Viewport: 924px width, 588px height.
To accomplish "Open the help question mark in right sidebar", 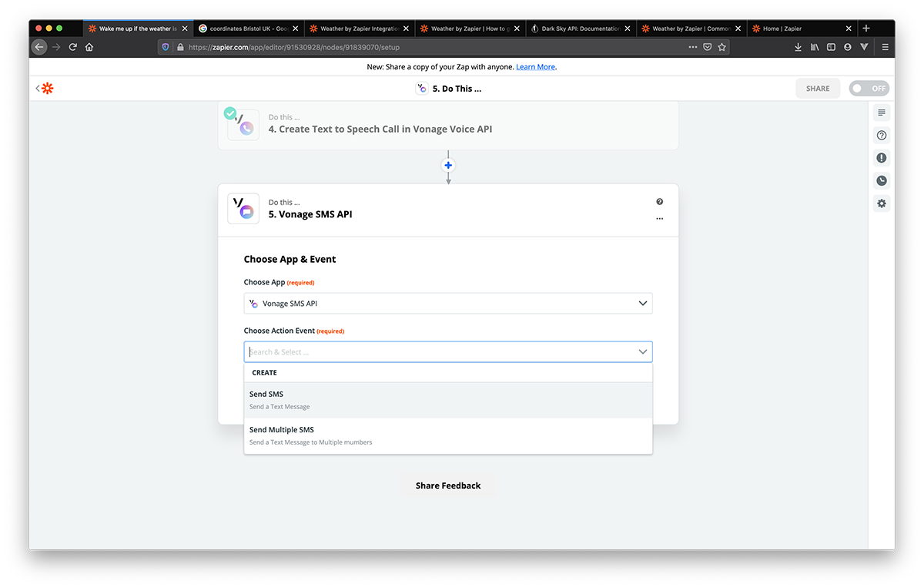I will point(882,135).
